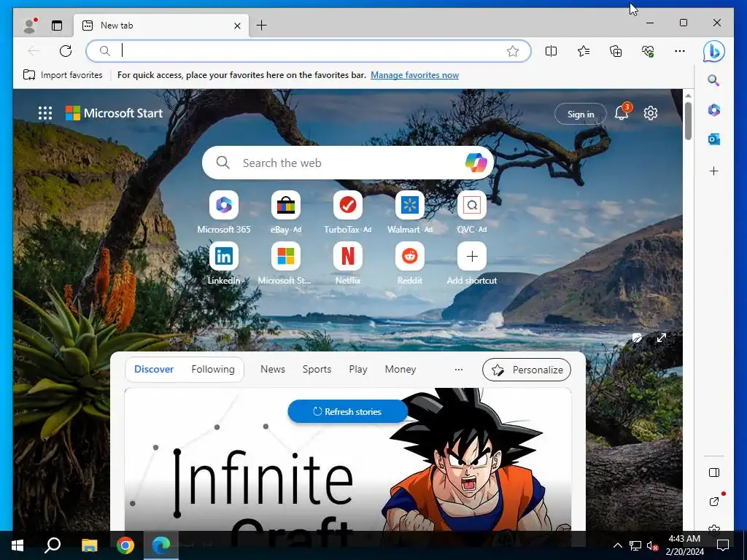Screen dimensions: 747x560
Task: Open File Explorer from the taskbar
Action: pos(90,545)
